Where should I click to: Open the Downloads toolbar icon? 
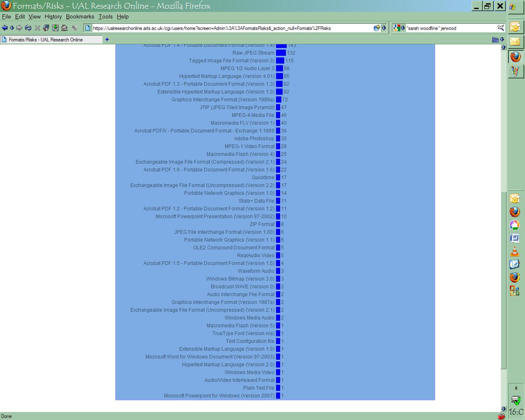55,28
